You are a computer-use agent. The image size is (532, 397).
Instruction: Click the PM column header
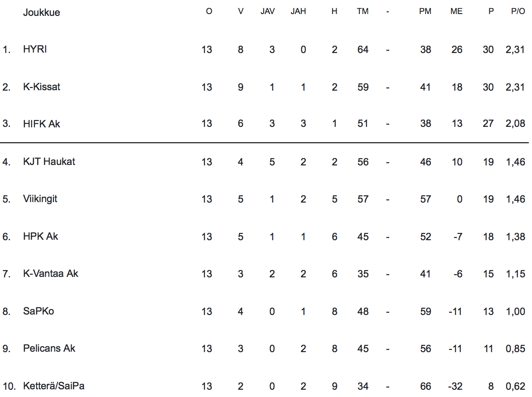425,12
